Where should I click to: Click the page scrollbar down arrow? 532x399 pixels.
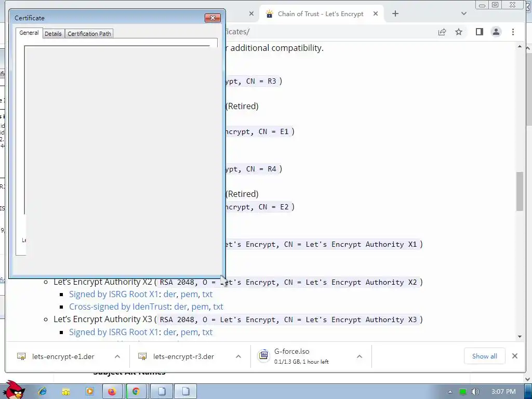pos(520,337)
